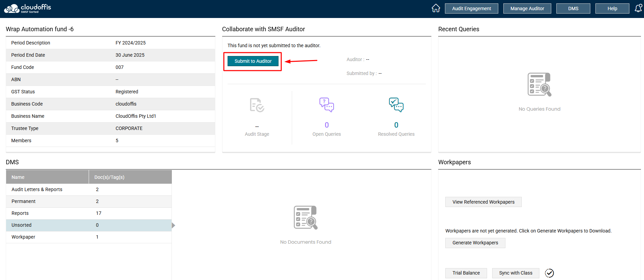The width and height of the screenshot is (644, 280).
Task: Click the home icon in header
Action: click(x=436, y=8)
